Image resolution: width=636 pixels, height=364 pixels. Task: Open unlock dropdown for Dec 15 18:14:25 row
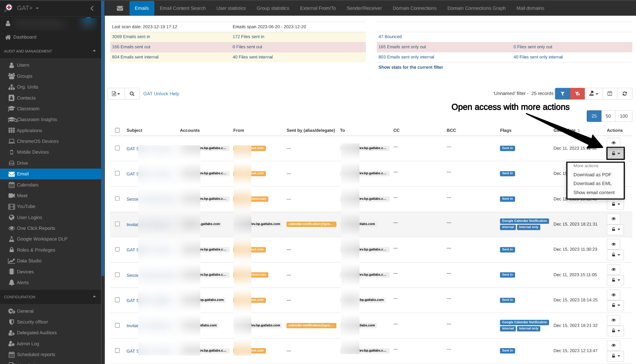point(615,305)
